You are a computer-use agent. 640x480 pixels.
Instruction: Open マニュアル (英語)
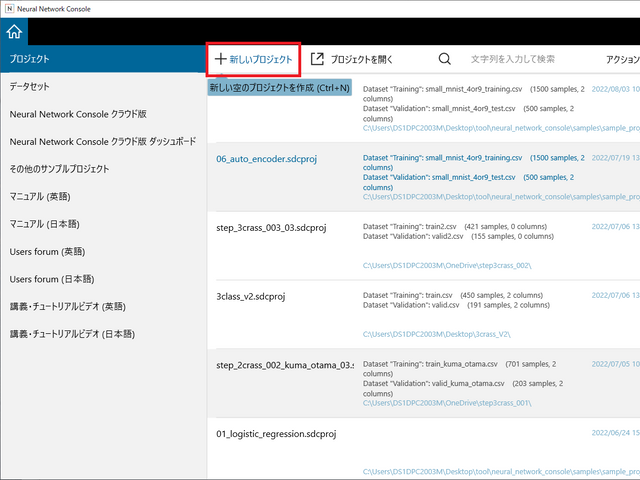pos(41,197)
